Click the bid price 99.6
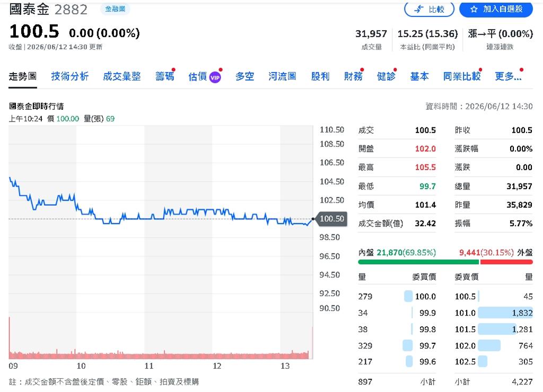 [427, 362]
